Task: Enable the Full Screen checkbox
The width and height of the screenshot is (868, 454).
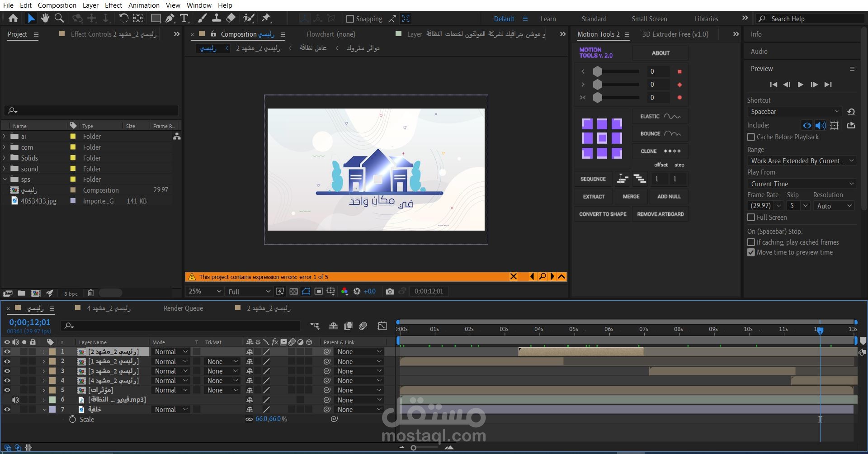Action: [751, 218]
